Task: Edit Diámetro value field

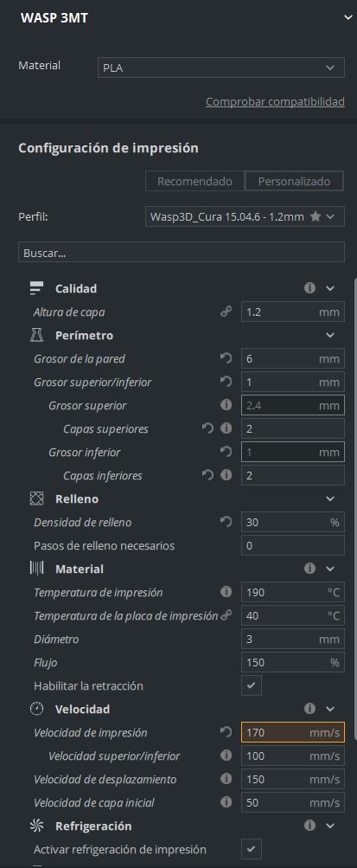Action: tap(293, 639)
